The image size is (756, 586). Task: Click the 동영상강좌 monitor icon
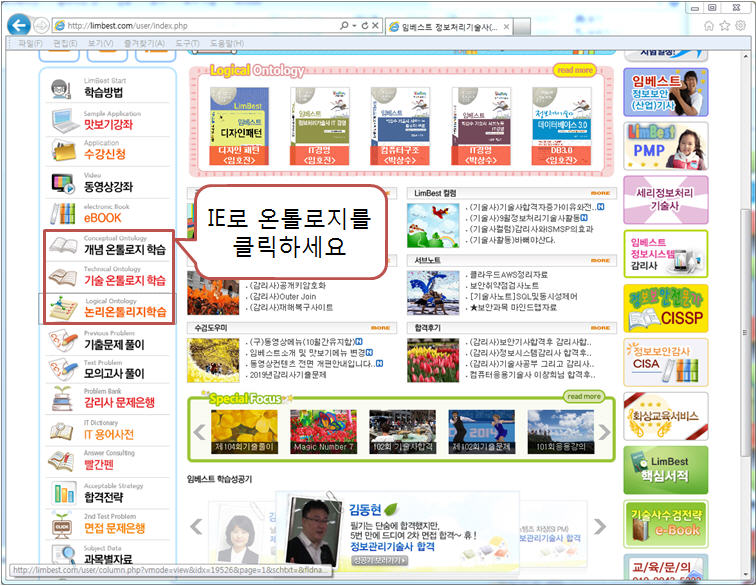point(63,183)
